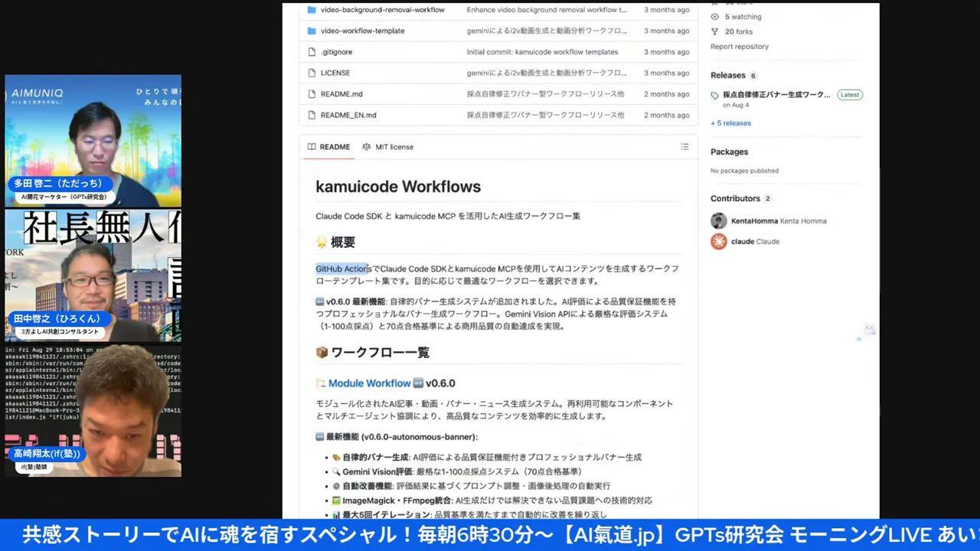Click folder icon beside video-background-removal-workflow
The image size is (980, 551).
[x=312, y=10]
